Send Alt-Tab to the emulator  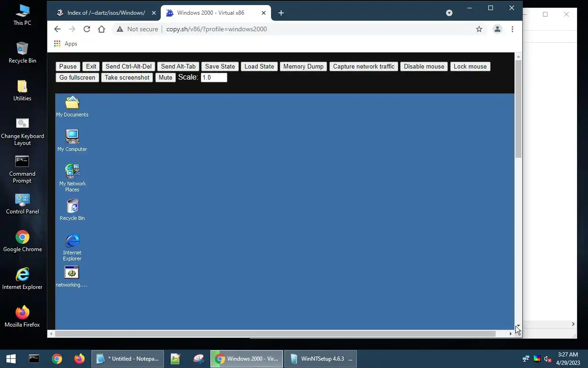point(178,66)
